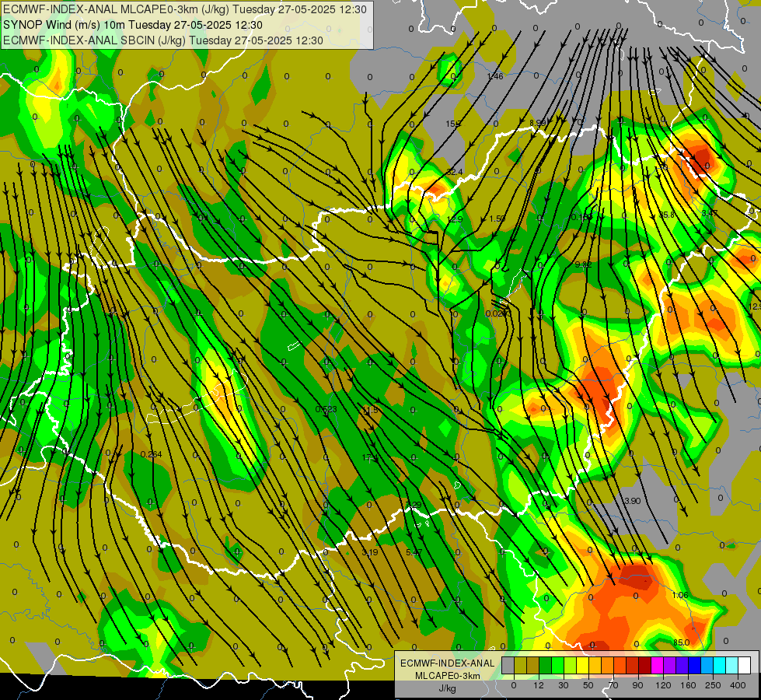
Task: Click the station value 3.90 on map
Action: click(x=633, y=501)
